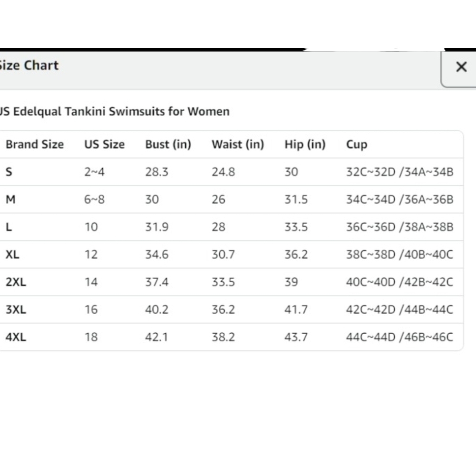
Task: Select the US Size column header
Action: [x=104, y=144]
